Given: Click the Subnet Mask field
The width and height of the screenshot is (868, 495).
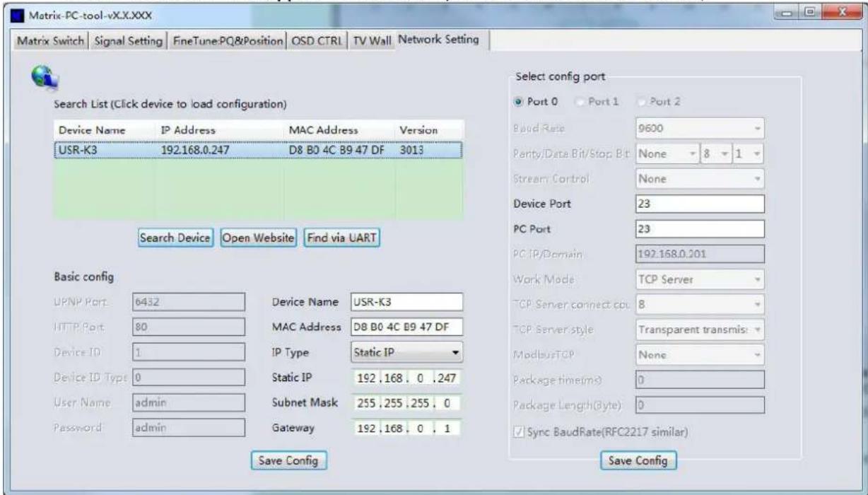Looking at the screenshot, I should pos(406,403).
